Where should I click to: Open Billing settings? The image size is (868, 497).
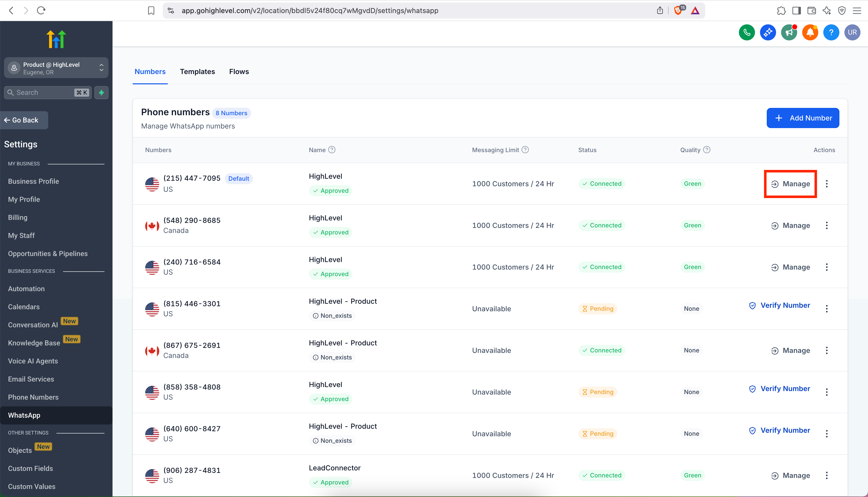coord(18,217)
